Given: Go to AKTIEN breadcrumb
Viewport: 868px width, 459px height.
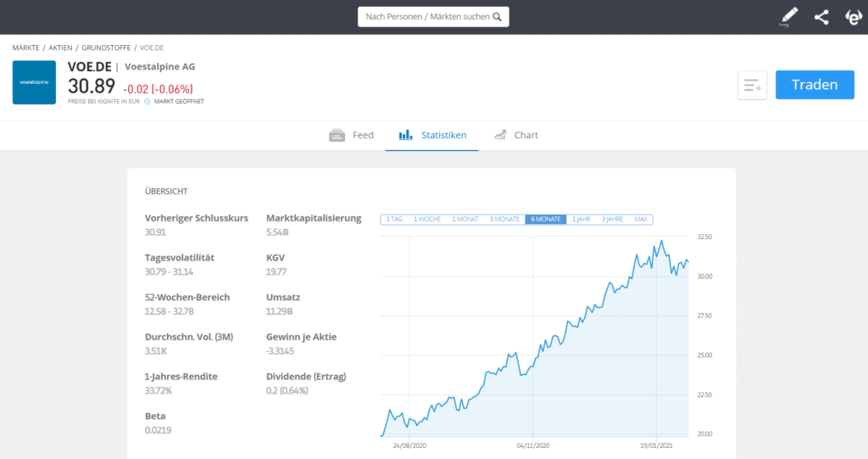Looking at the screenshot, I should click(60, 48).
